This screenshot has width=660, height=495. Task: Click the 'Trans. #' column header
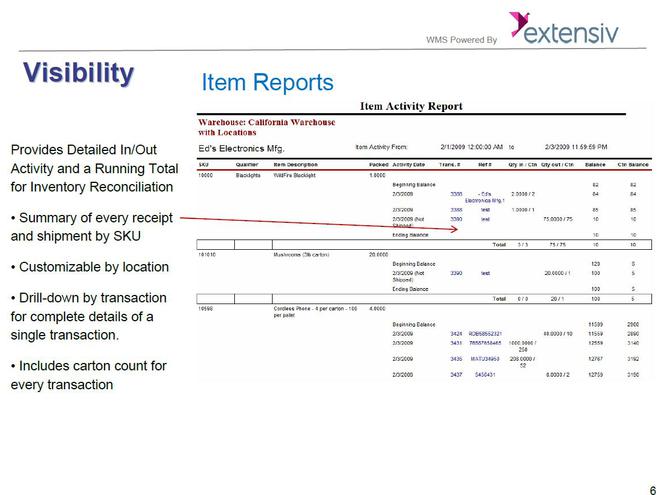(x=449, y=165)
